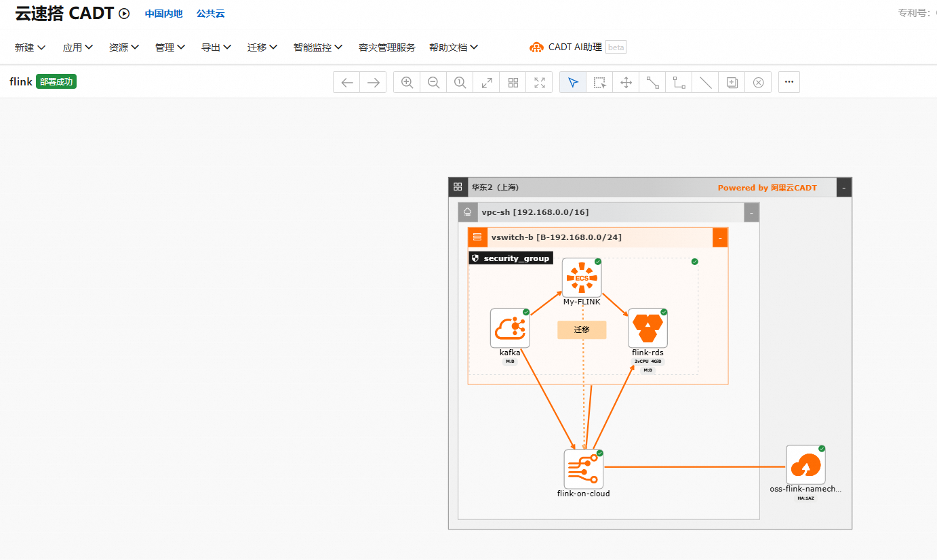Viewport: 937px width, 560px height.
Task: Select the flink-rds database node
Action: point(647,328)
